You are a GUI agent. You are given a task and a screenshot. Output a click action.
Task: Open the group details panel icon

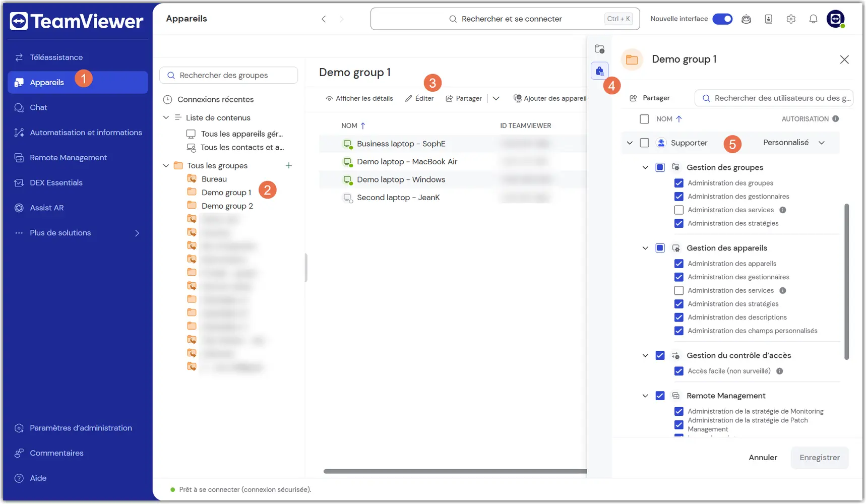pos(599,49)
